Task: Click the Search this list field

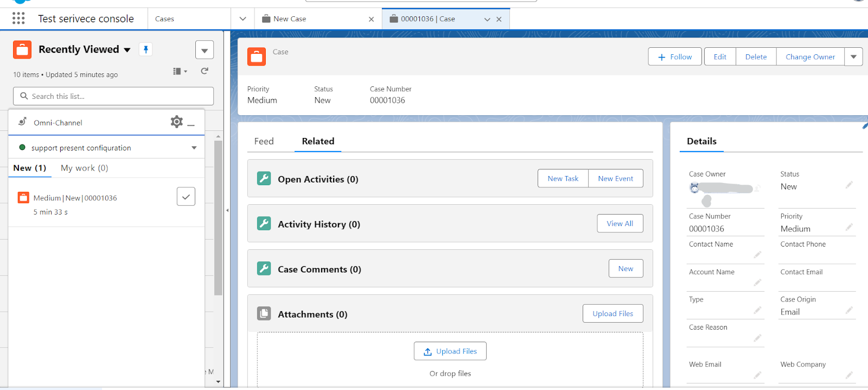Action: click(x=113, y=96)
